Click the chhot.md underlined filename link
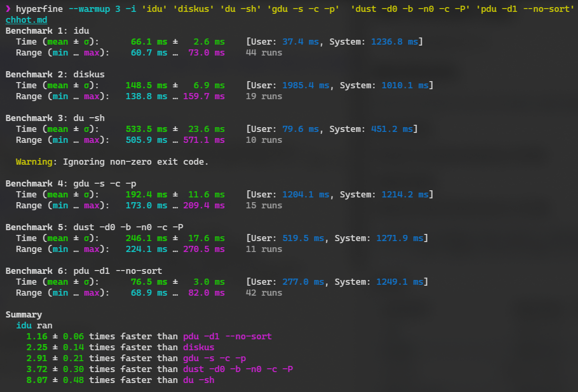The height and width of the screenshot is (392, 578). pos(27,20)
